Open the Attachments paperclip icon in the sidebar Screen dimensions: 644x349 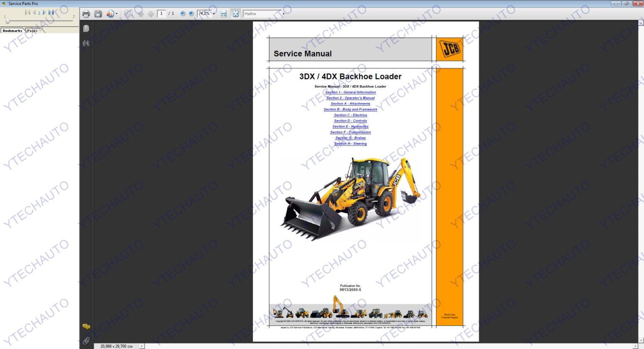click(x=86, y=341)
